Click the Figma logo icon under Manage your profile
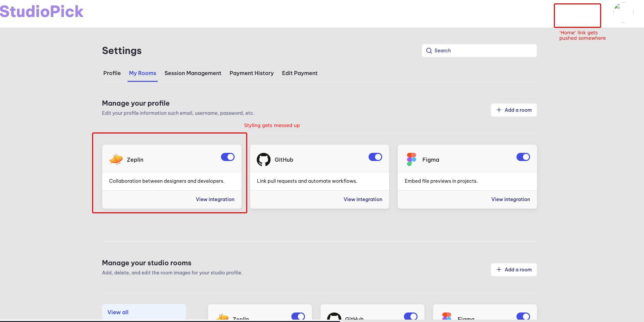644x322 pixels. point(411,159)
